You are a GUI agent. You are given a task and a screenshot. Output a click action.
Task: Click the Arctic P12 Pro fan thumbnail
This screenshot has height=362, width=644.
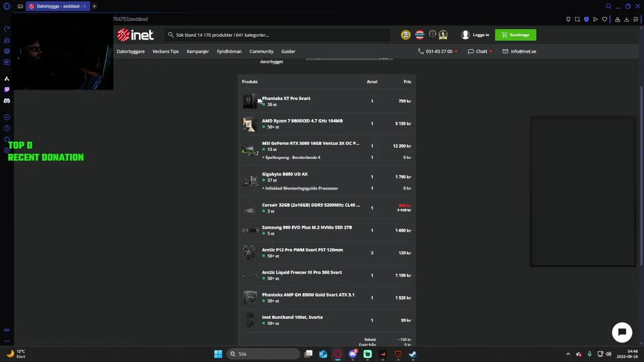coord(250,253)
